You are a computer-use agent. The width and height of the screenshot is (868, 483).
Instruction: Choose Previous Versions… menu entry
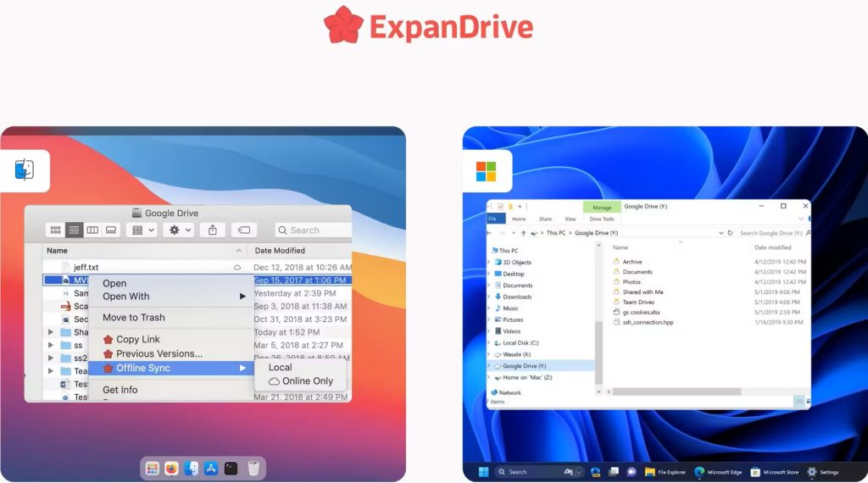click(x=171, y=353)
